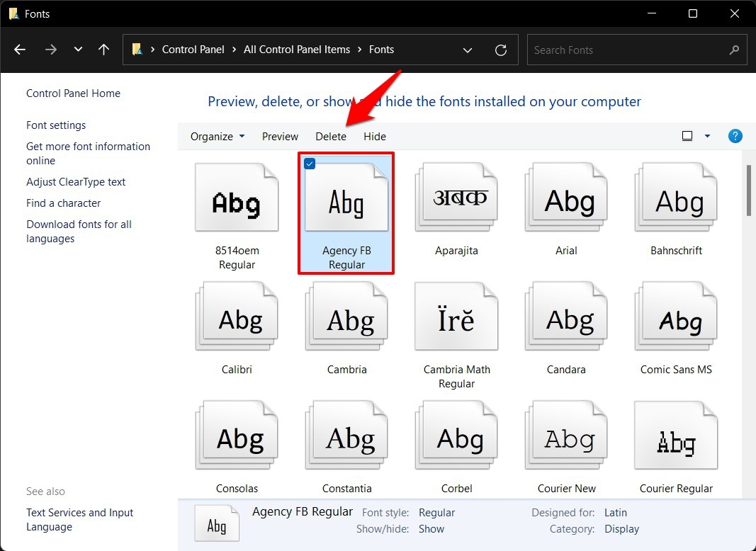Click the search magnifier icon
This screenshot has height=551, width=756.
click(x=734, y=50)
